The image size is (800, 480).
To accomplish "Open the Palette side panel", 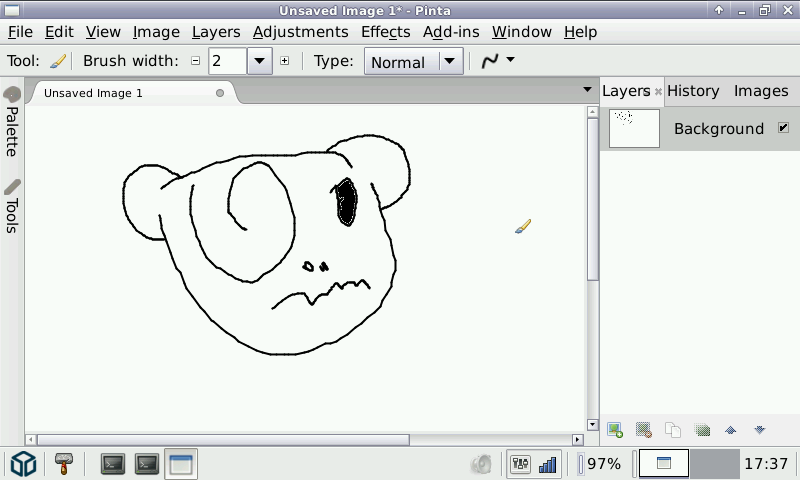I will point(12,122).
